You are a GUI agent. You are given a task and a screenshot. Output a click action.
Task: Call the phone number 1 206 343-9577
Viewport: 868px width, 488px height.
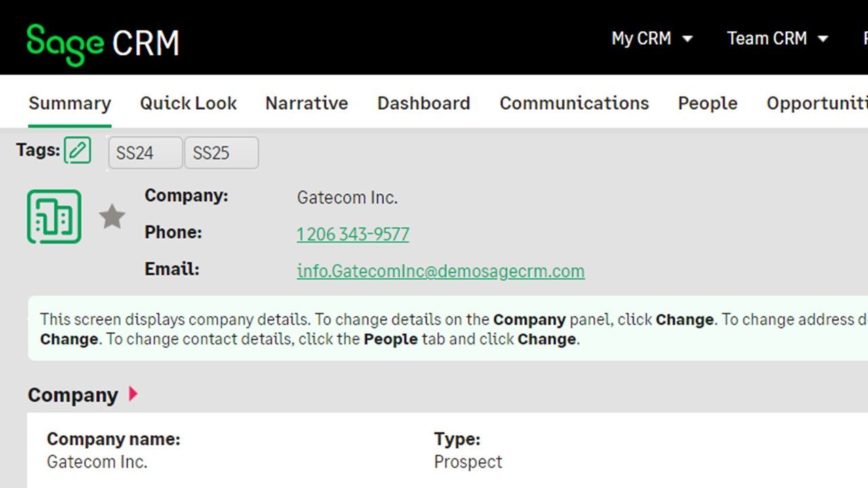tap(353, 235)
